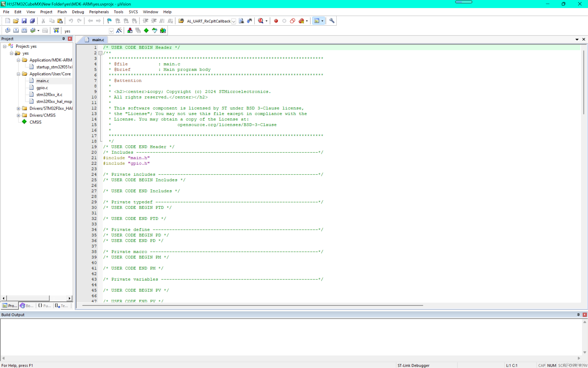Open the window layout dropdown arrow
The width and height of the screenshot is (588, 368).
pos(322,21)
